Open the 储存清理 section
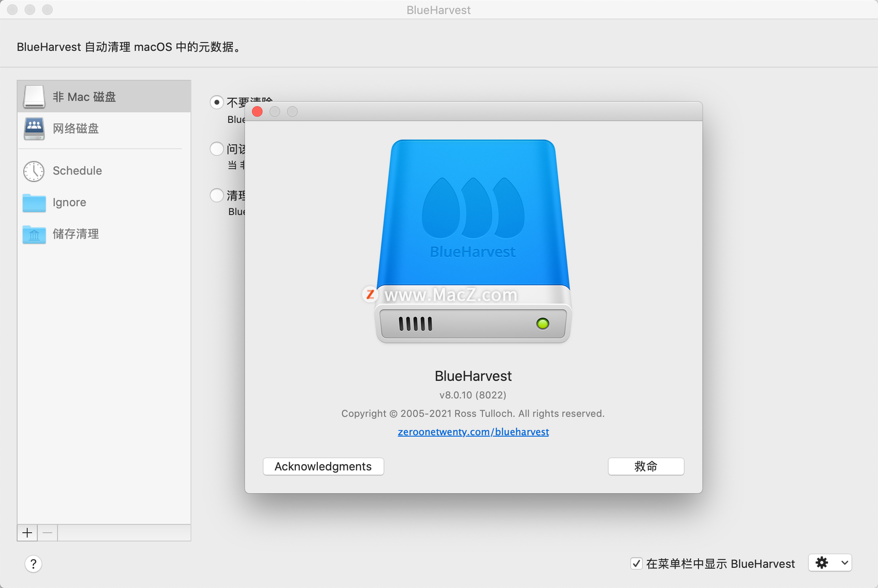The height and width of the screenshot is (588, 878). [104, 234]
